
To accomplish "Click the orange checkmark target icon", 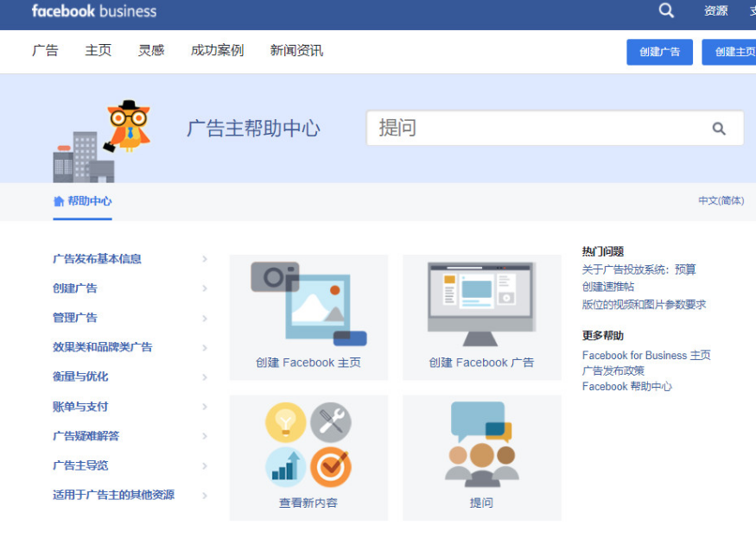I will [331, 467].
